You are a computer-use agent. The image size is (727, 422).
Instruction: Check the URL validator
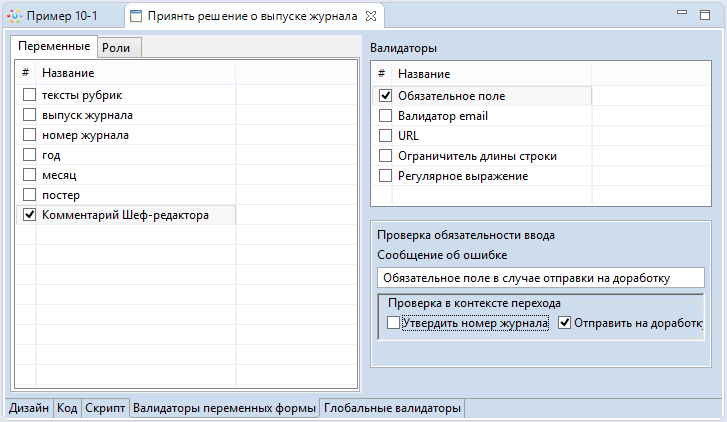[385, 136]
